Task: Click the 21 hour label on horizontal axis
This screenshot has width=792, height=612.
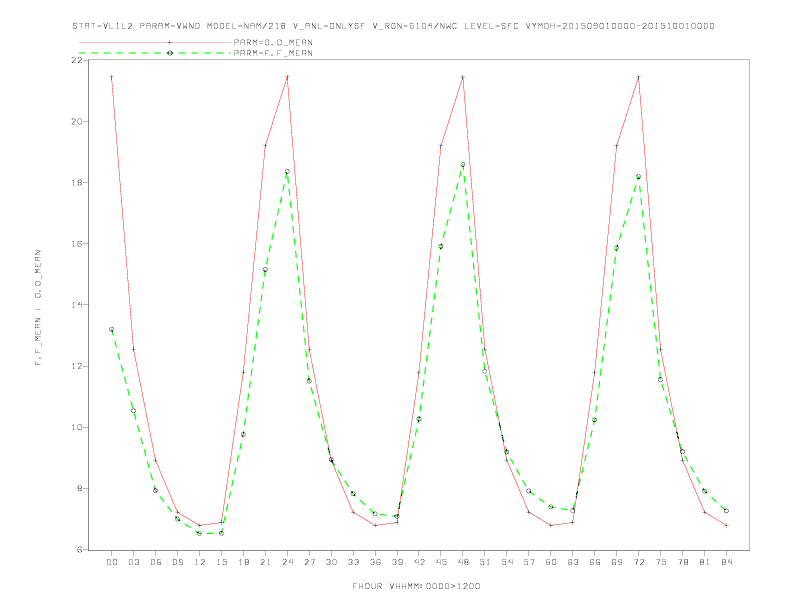Action: pos(265,562)
